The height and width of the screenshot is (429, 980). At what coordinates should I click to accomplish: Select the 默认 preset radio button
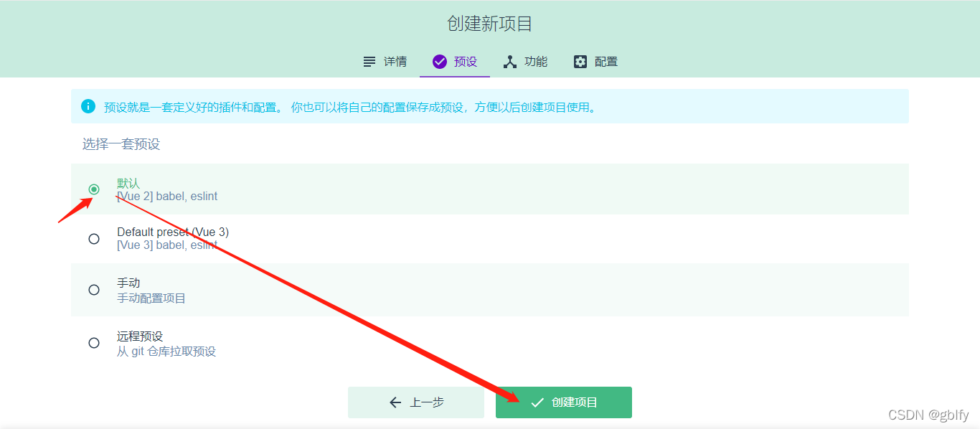point(94,189)
